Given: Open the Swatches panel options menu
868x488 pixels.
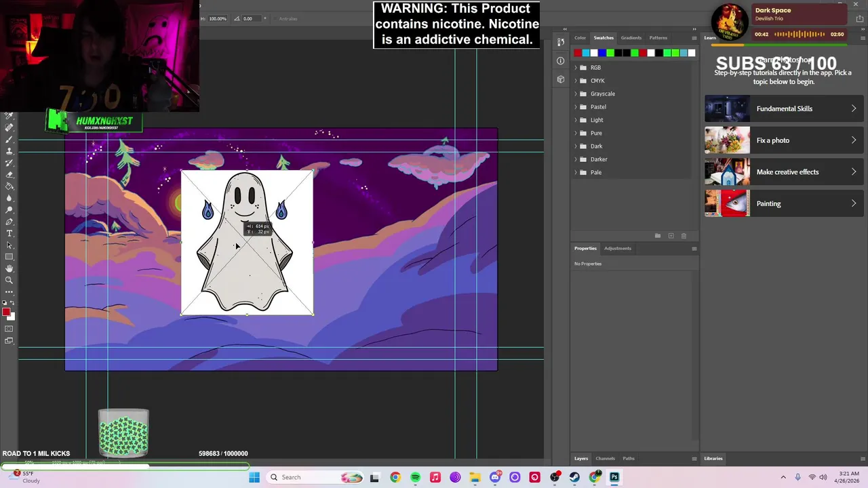Looking at the screenshot, I should pyautogui.click(x=694, y=38).
